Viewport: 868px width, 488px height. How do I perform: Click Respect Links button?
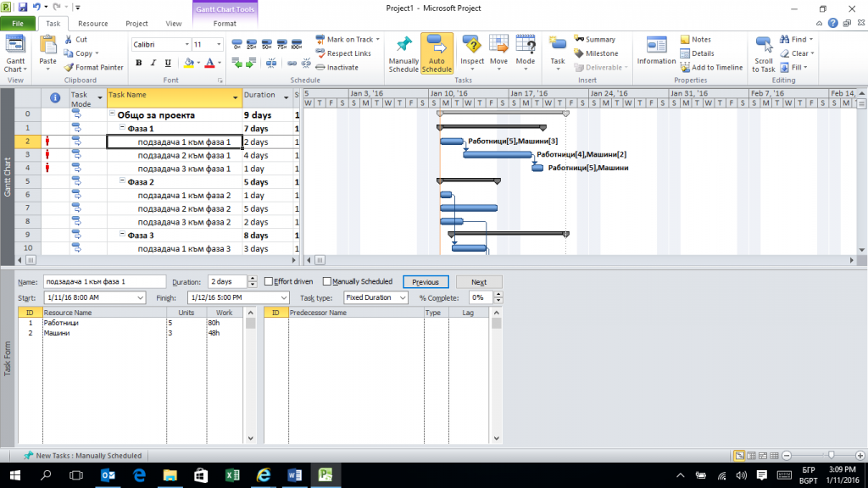[x=343, y=53]
